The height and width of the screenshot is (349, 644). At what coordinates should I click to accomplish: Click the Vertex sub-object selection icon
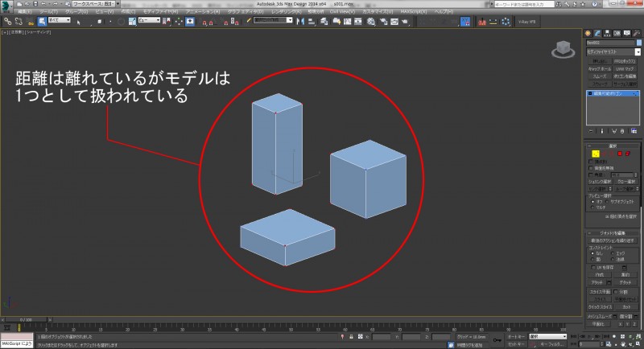pyautogui.click(x=595, y=153)
